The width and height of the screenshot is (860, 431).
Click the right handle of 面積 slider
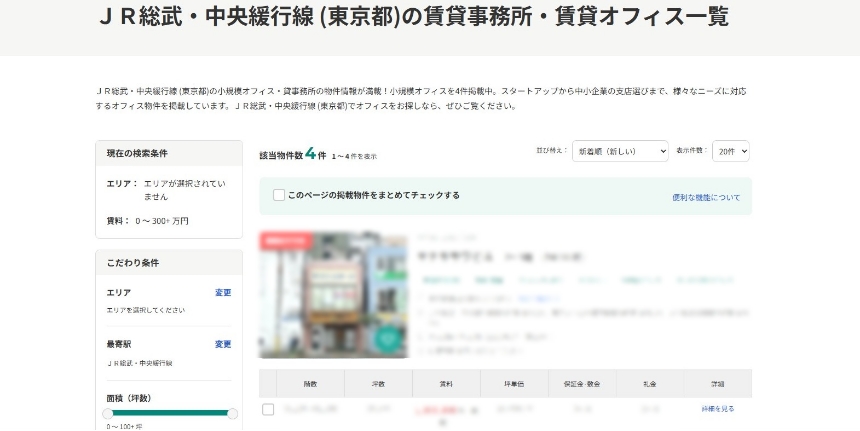point(233,413)
